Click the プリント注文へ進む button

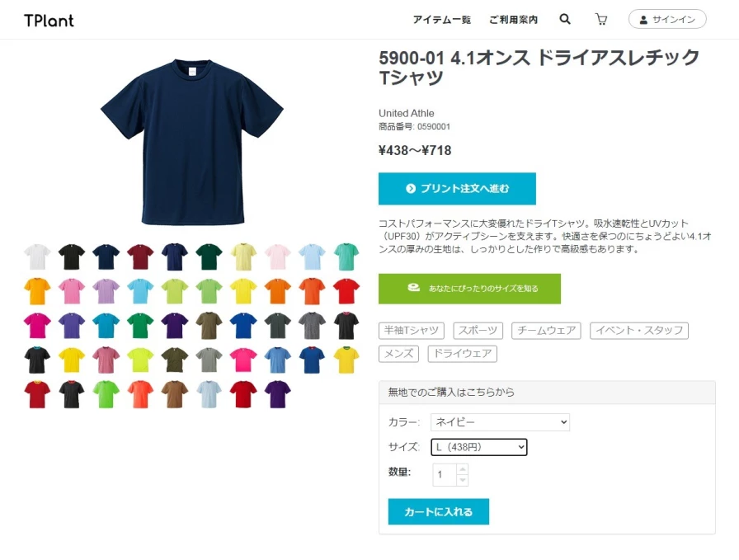(x=457, y=189)
